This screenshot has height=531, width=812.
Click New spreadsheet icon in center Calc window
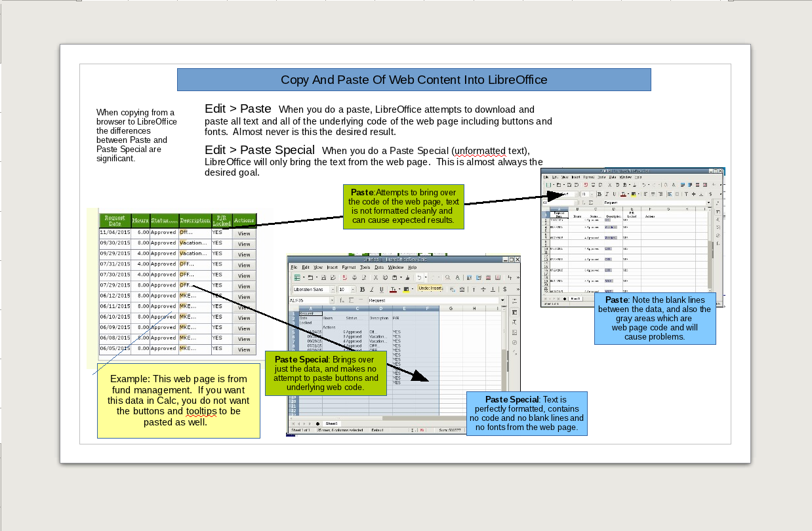click(x=297, y=277)
